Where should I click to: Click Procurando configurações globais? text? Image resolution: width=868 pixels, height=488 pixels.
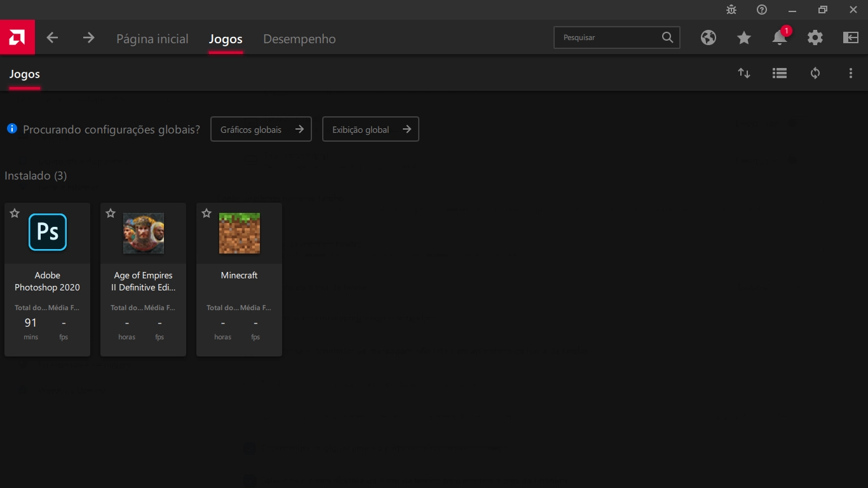tap(111, 130)
